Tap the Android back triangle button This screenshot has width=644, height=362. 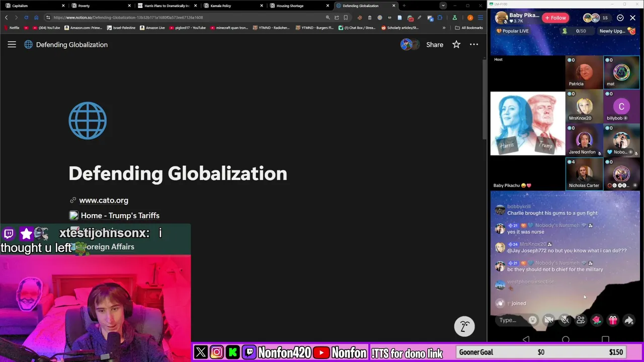[526, 339]
